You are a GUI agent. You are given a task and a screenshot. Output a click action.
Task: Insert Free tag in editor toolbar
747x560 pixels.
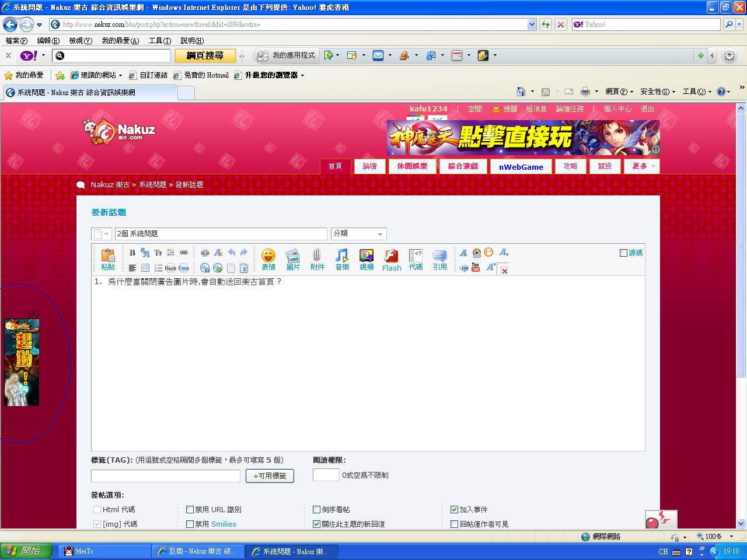(x=184, y=268)
